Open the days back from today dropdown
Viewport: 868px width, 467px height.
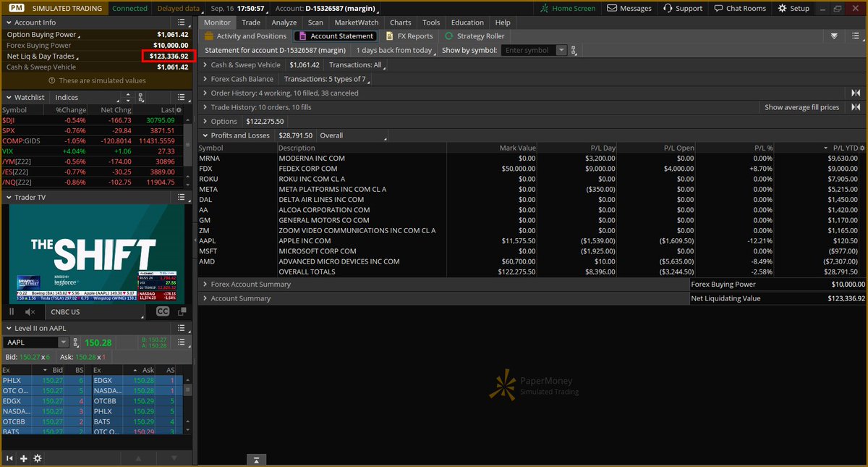[396, 50]
